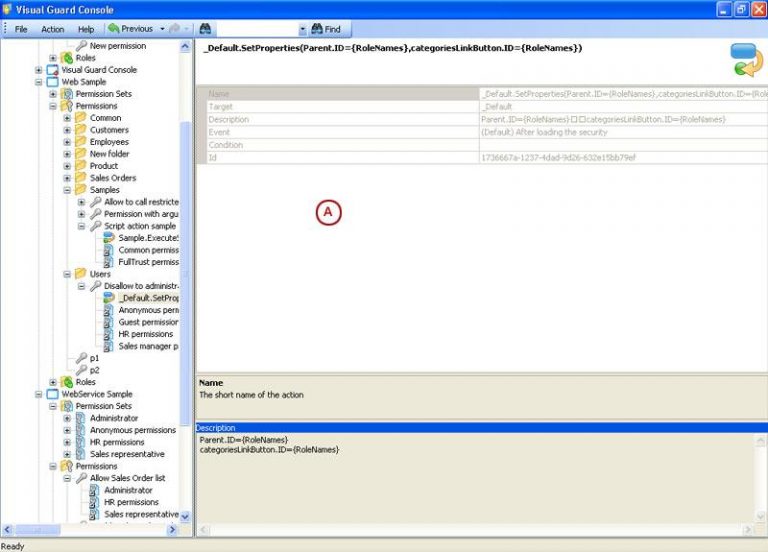The height and width of the screenshot is (552, 768).
Task: Click the Find button
Action: tap(326, 29)
